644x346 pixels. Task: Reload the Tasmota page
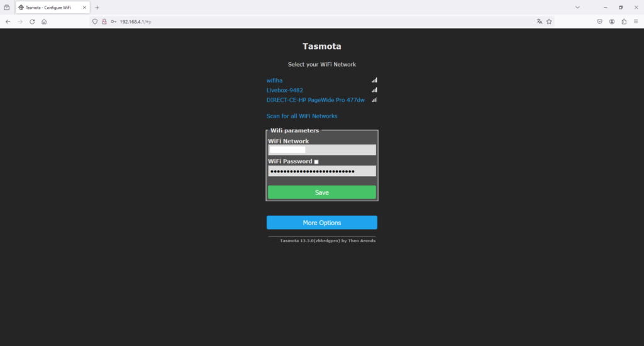click(32, 22)
